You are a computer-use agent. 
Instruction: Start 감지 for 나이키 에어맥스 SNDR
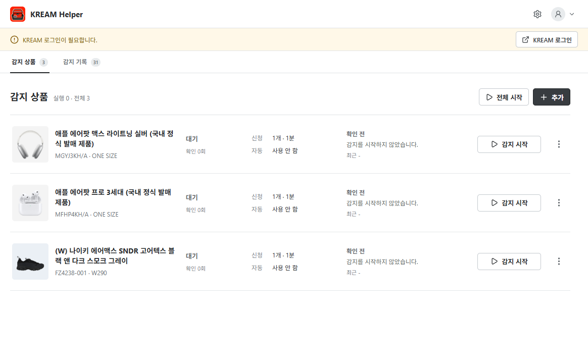pos(509,262)
